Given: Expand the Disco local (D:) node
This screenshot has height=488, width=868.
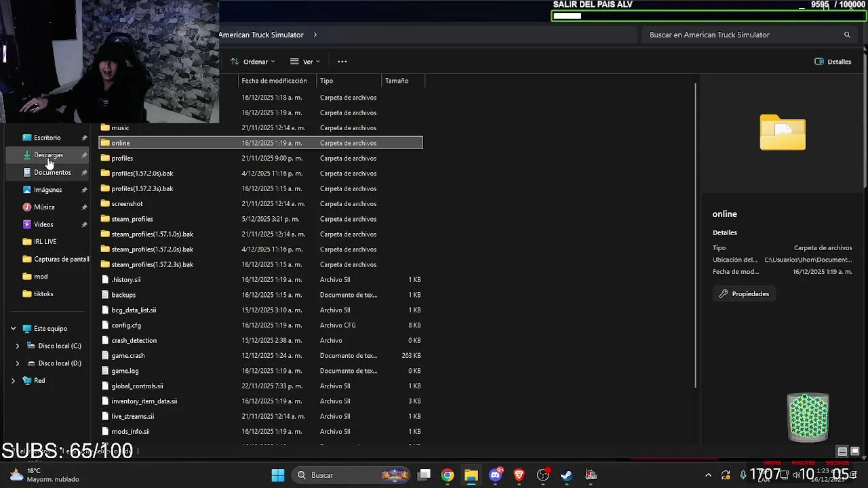Looking at the screenshot, I should pos(18,363).
